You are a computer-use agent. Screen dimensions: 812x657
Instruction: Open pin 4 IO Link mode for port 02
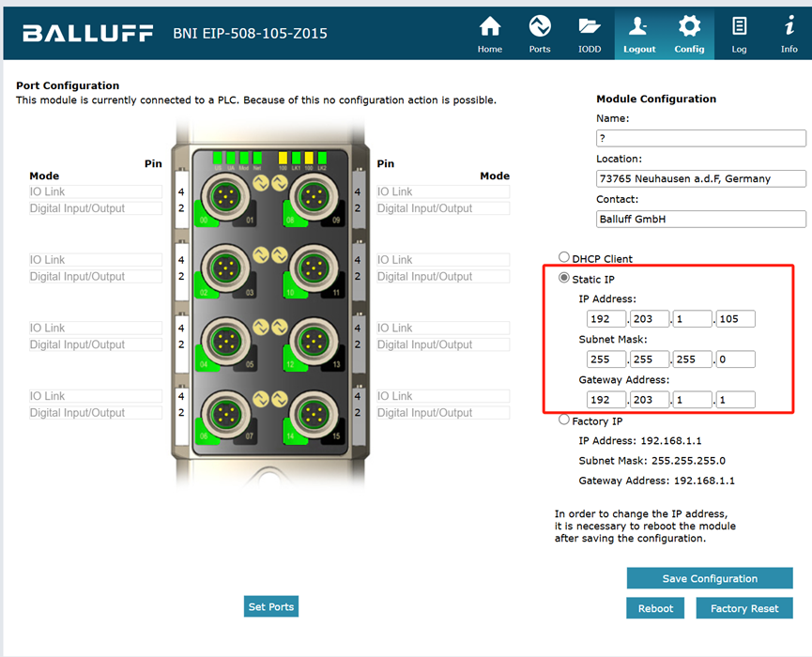tap(96, 260)
